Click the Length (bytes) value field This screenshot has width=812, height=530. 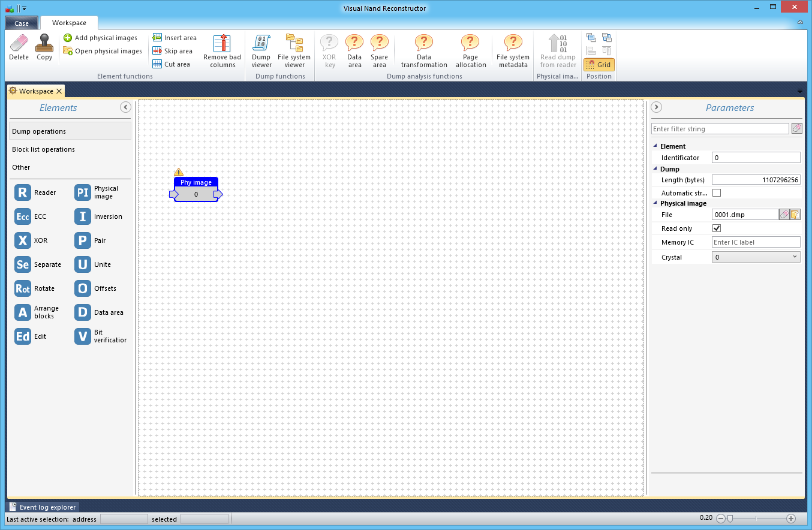tap(756, 180)
